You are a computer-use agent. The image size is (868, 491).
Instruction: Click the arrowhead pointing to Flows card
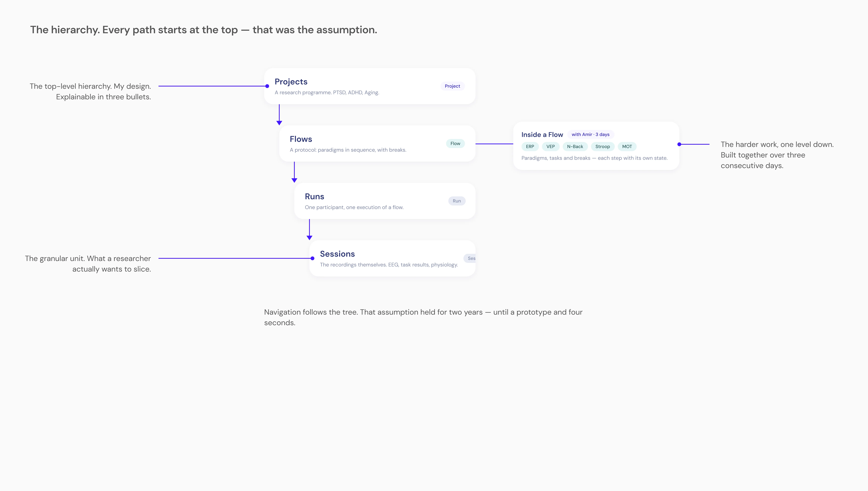click(x=279, y=123)
